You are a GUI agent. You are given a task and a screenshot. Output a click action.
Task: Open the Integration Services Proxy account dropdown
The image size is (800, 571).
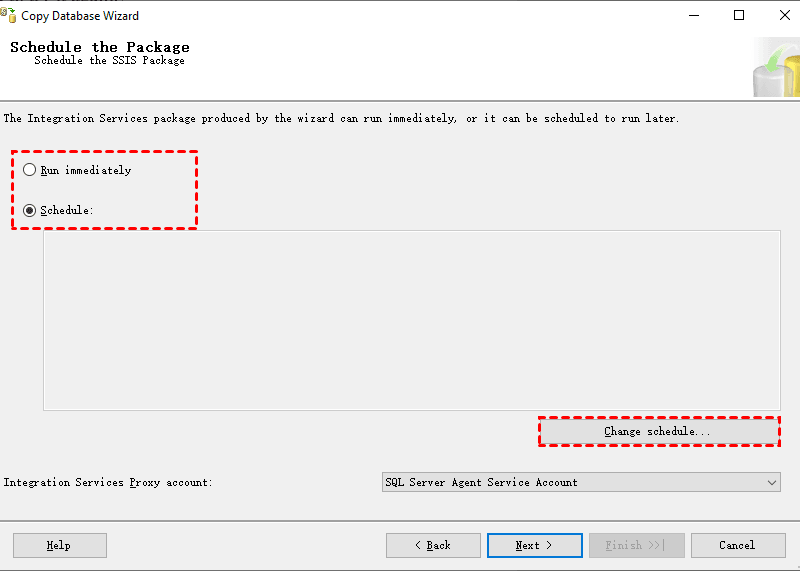(771, 482)
